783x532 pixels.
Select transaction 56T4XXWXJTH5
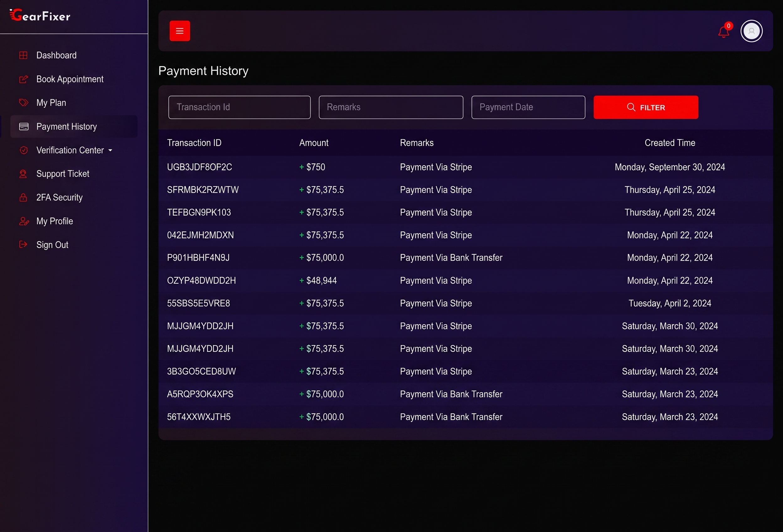point(199,417)
